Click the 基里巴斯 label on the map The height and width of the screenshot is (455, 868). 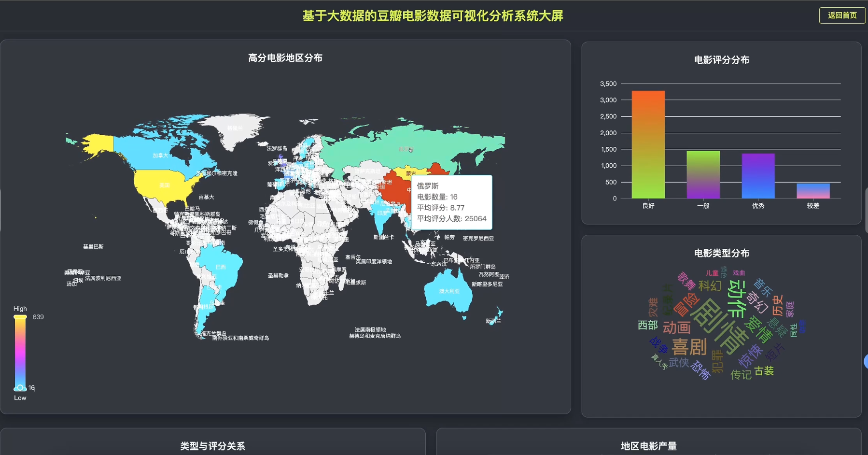tap(93, 246)
